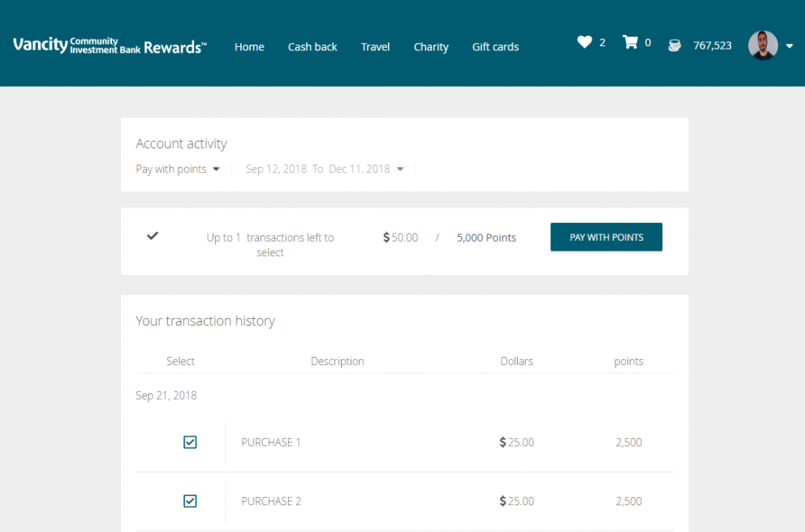Open the Charity menu
Viewport: 805px width, 532px height.
(x=431, y=47)
